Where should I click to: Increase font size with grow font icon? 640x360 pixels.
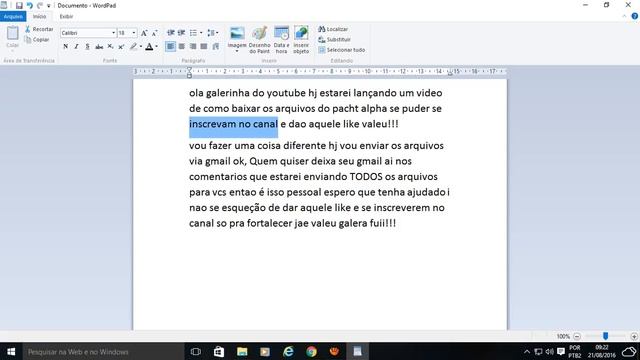click(144, 33)
